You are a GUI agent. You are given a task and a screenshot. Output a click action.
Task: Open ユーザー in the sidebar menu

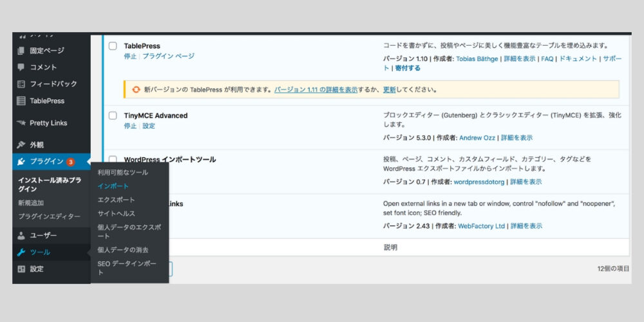pyautogui.click(x=43, y=236)
